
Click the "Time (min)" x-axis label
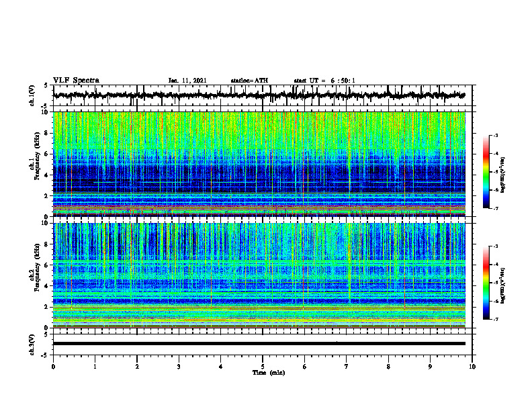point(269,373)
